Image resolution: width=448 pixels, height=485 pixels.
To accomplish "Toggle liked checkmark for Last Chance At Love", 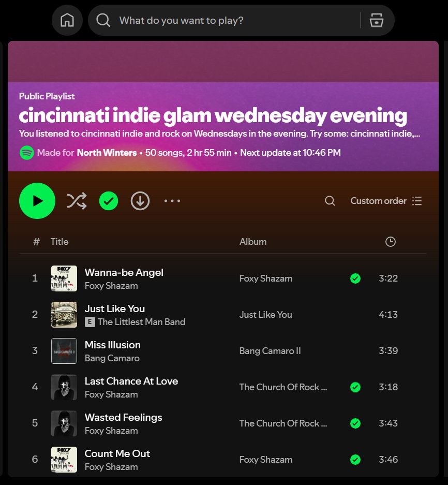I will pos(355,387).
